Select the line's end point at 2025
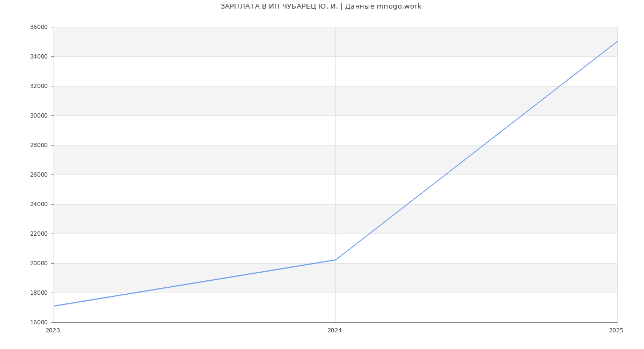Image resolution: width=644 pixels, height=349 pixels. click(x=617, y=41)
